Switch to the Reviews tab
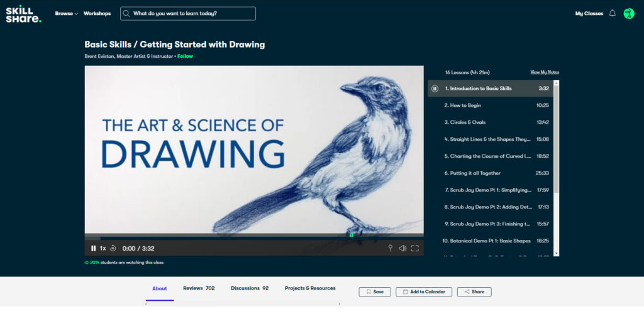Image resolution: width=644 pixels, height=316 pixels. [199, 288]
